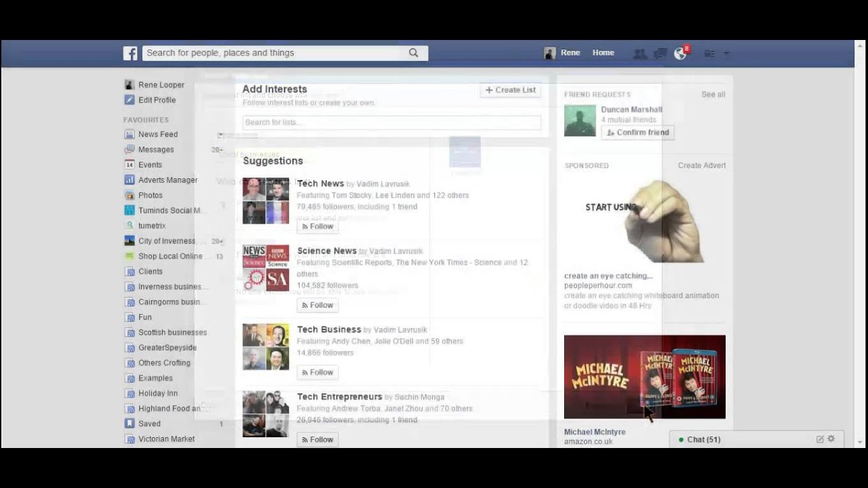The height and width of the screenshot is (488, 868).
Task: Click the Fun list icon in sidebar
Action: pyautogui.click(x=130, y=317)
